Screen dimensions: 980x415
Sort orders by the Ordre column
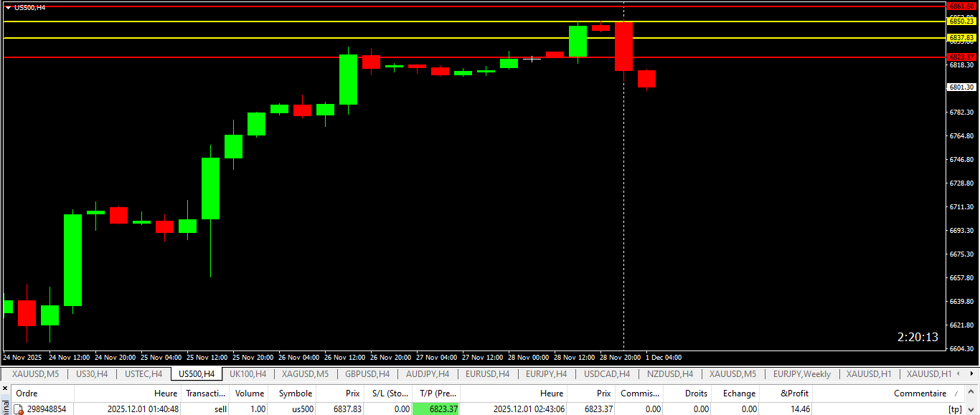42,393
